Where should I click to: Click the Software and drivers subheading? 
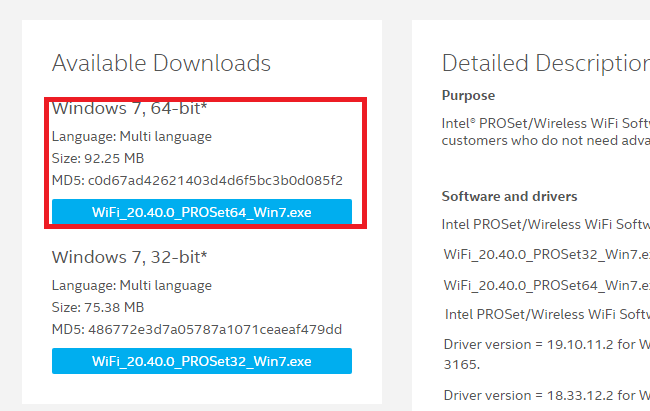[510, 196]
